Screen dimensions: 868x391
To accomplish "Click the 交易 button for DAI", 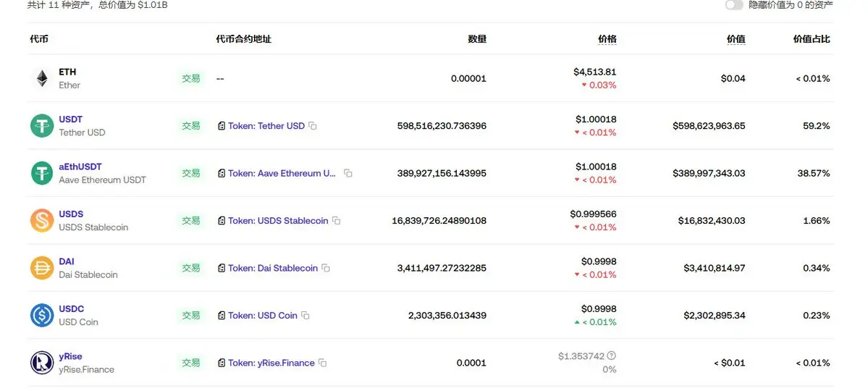I will [191, 268].
